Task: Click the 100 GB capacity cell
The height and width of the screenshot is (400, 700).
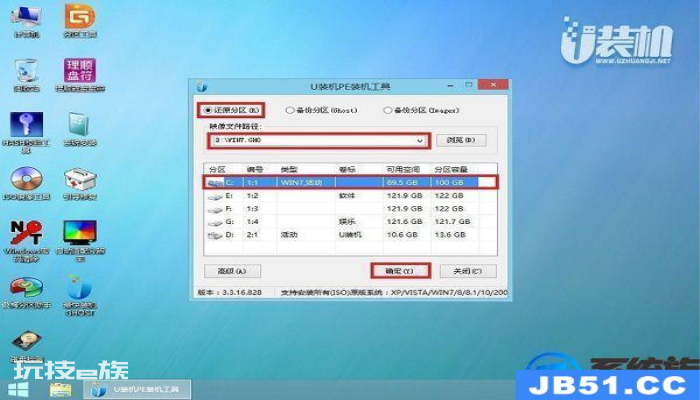Action: (449, 183)
